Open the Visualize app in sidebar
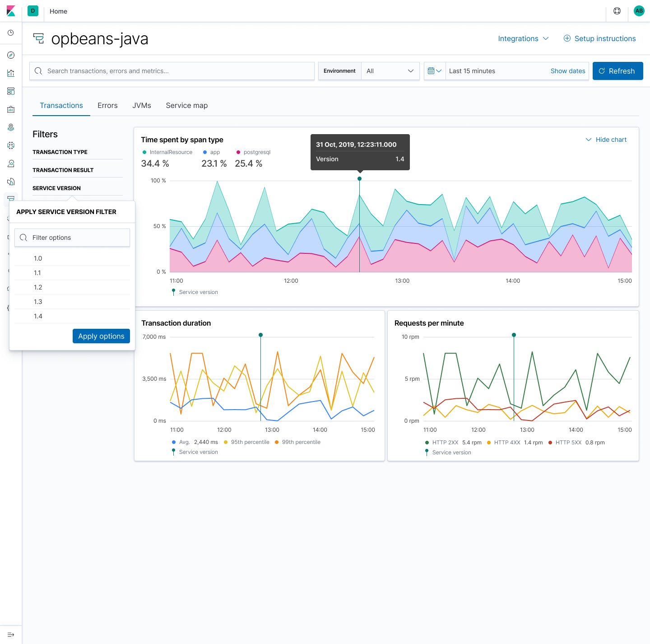The height and width of the screenshot is (644, 650). pos(11,73)
